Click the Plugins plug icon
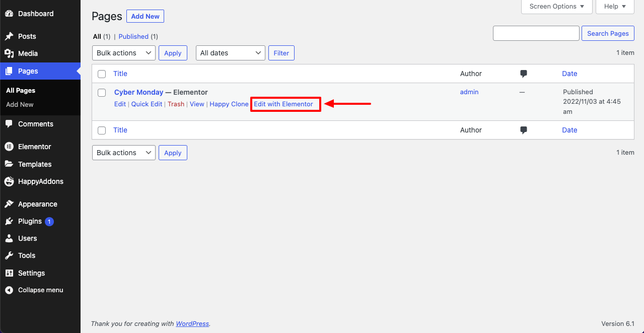Screen dimensions: 644x333 [9, 221]
